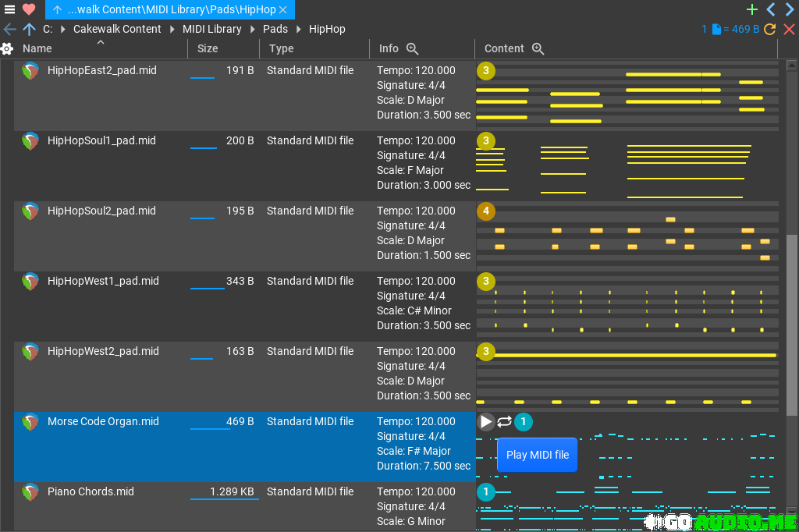Click track badge 3 on HipHopSoul1_pad
The height and width of the screenshot is (532, 799).
tap(485, 141)
